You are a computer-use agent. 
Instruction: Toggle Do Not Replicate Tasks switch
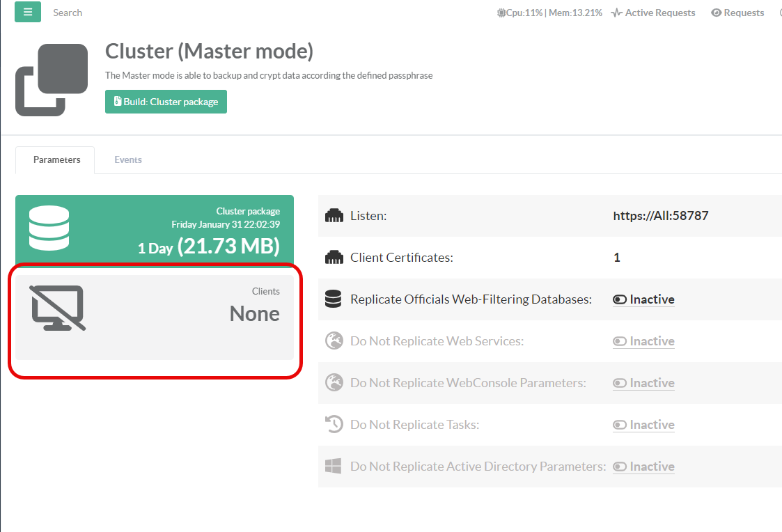[x=643, y=425]
